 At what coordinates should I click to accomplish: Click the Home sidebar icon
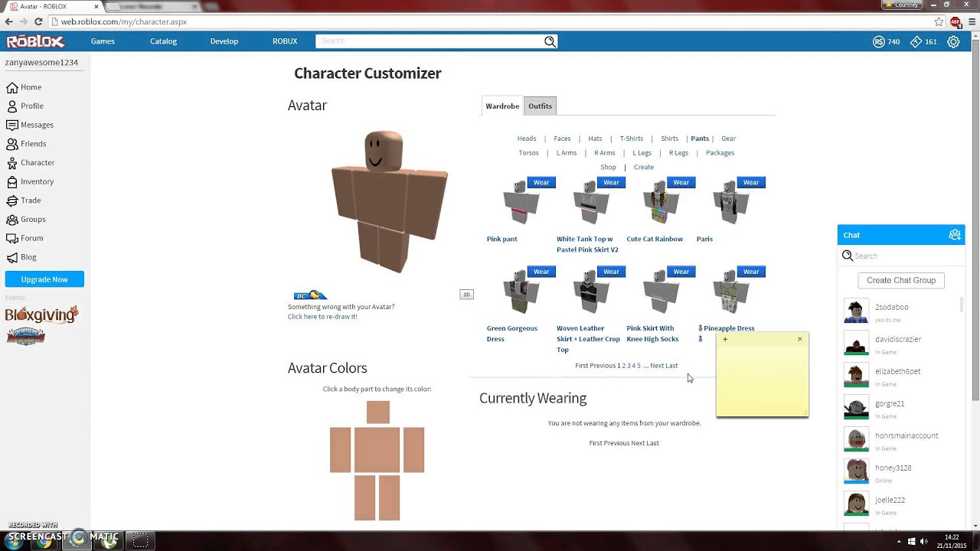[12, 87]
